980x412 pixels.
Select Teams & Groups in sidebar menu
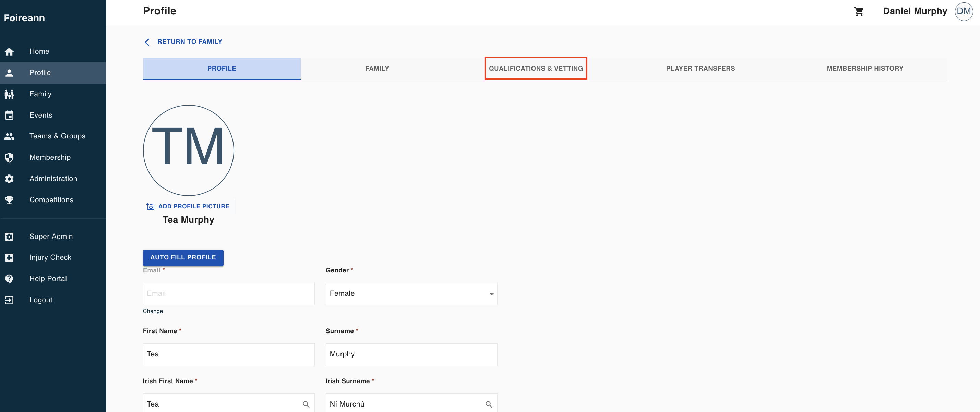click(53, 136)
